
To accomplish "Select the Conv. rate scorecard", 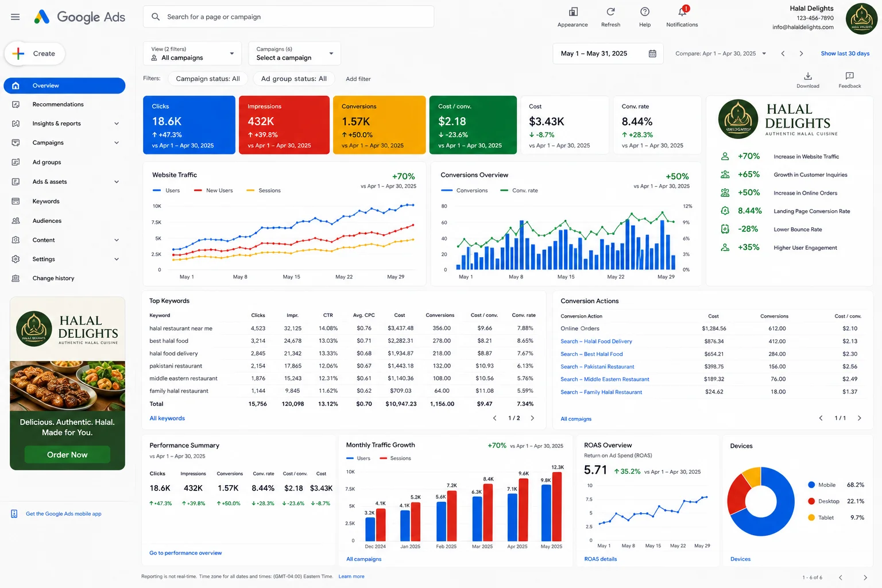I will [657, 125].
